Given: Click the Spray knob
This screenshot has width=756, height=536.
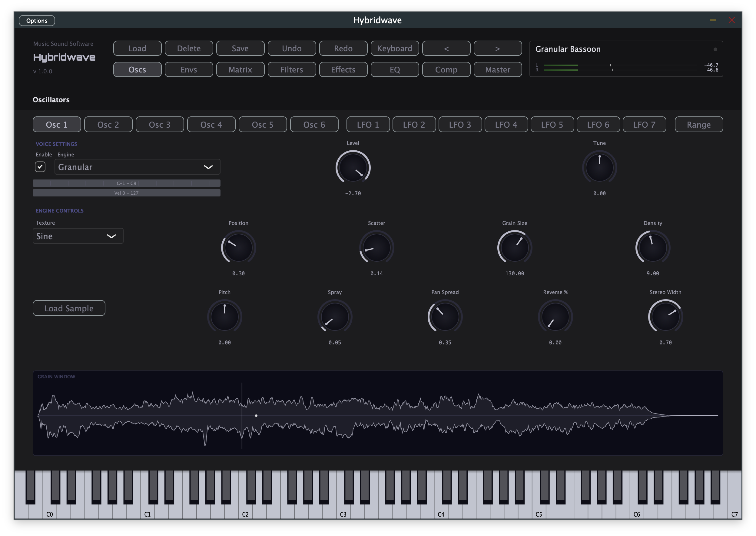Looking at the screenshot, I should 335,317.
